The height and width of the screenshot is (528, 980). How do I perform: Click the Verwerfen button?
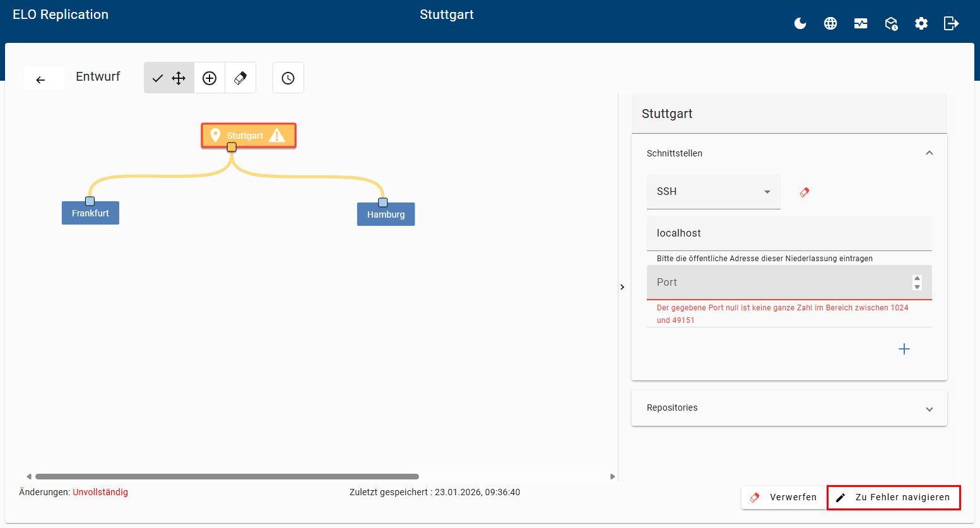point(782,497)
